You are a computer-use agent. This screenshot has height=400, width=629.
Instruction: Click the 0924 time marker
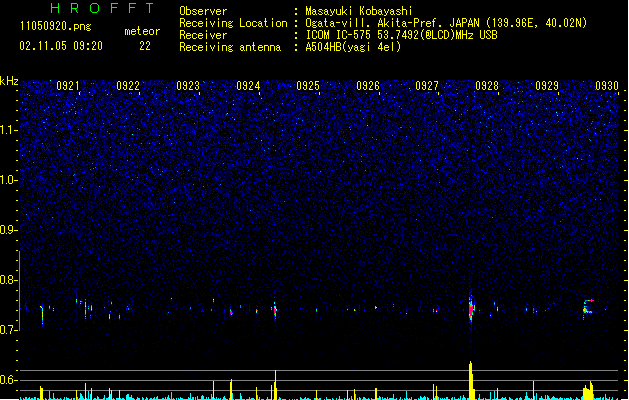[x=248, y=86]
